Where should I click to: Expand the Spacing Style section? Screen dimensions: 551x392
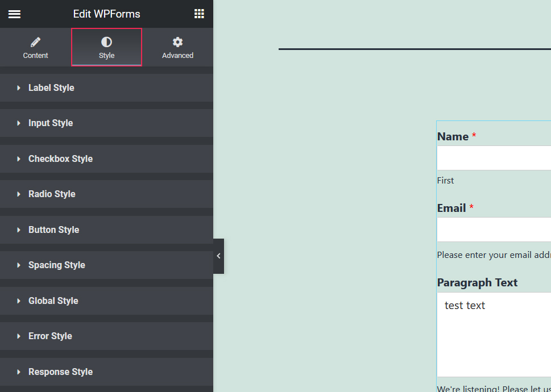click(56, 265)
